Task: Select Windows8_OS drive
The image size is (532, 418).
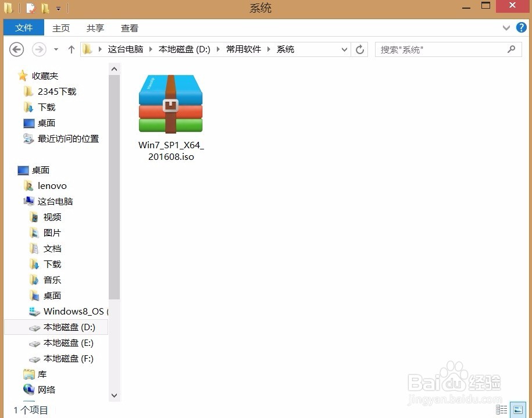Action: [74, 312]
